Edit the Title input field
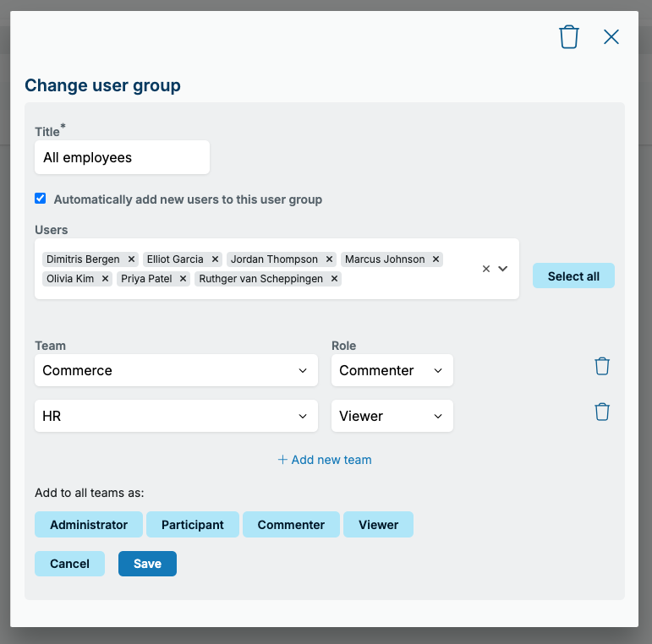 pos(123,157)
